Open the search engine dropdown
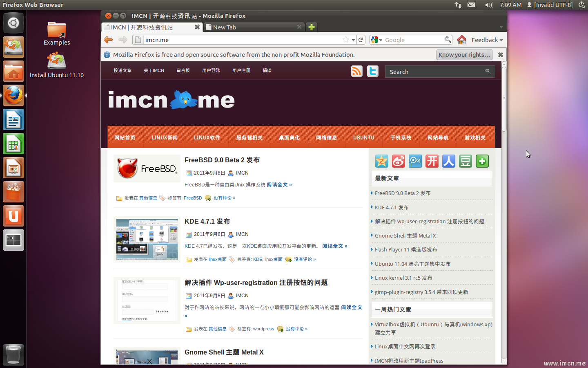Viewport: 588px width, 368px height. point(376,40)
